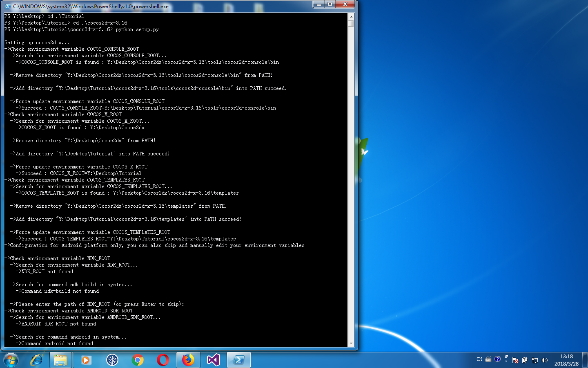Click 'Check environment variable COCOS_X_ROOT' line
Viewport: 588px width, 368px height.
(63, 114)
